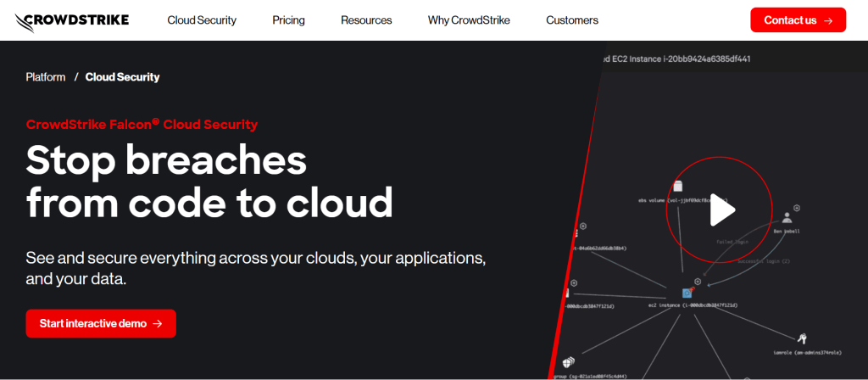This screenshot has width=868, height=380.
Task: Click the iamrole key icon
Action: click(x=802, y=338)
